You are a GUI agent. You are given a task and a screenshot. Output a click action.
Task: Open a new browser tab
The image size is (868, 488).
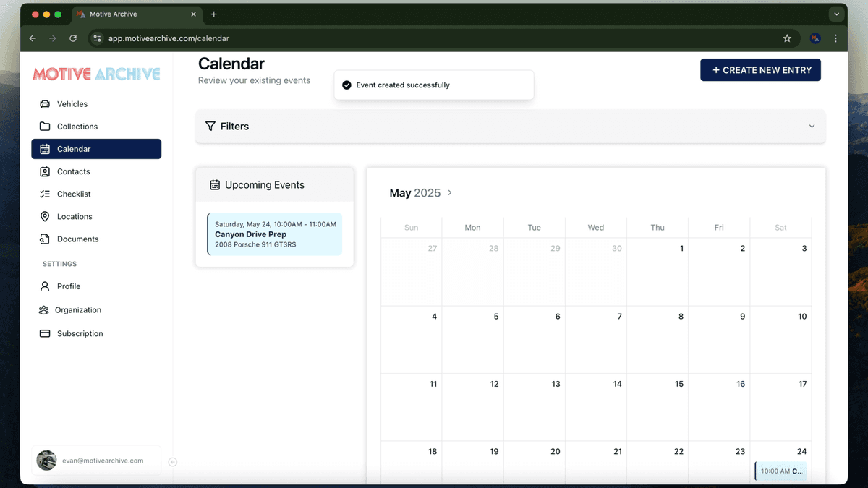pos(214,14)
